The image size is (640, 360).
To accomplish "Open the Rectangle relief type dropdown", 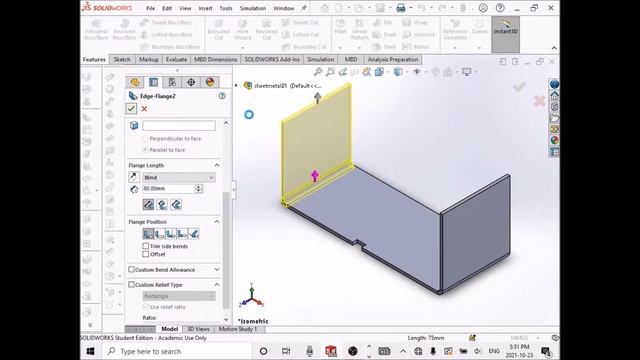I will click(179, 296).
